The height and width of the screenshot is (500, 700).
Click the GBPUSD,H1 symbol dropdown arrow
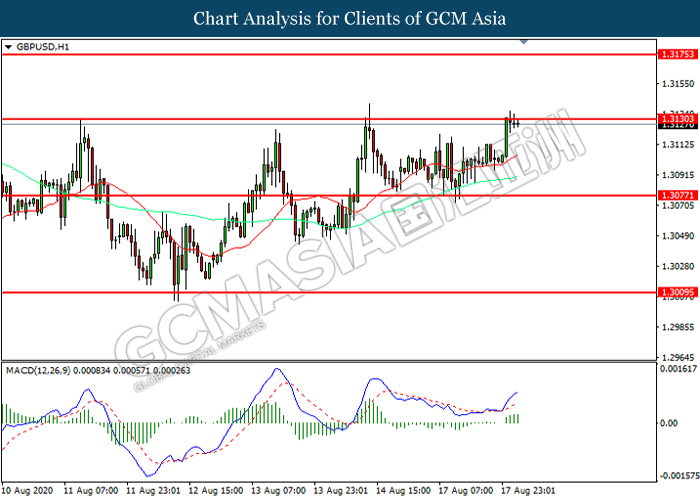coord(8,47)
